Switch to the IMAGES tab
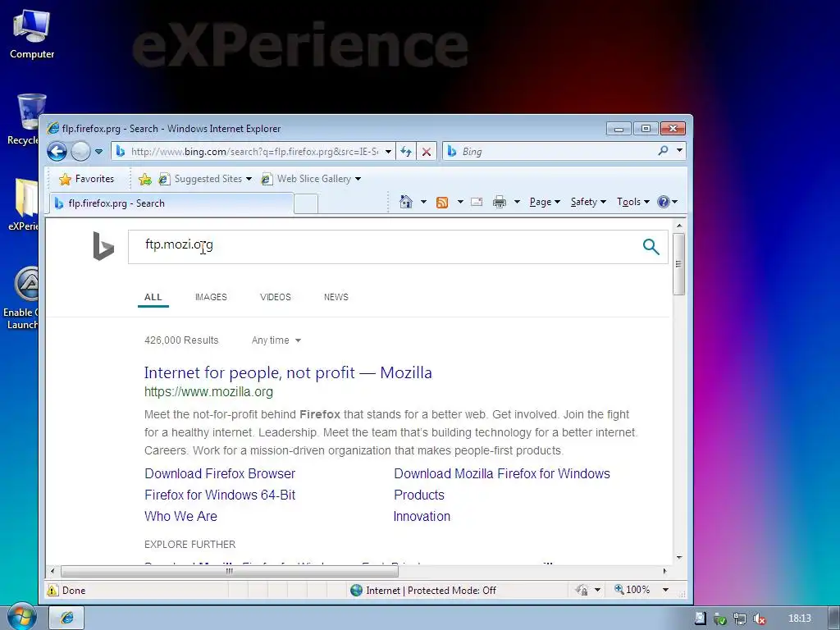 [211, 297]
